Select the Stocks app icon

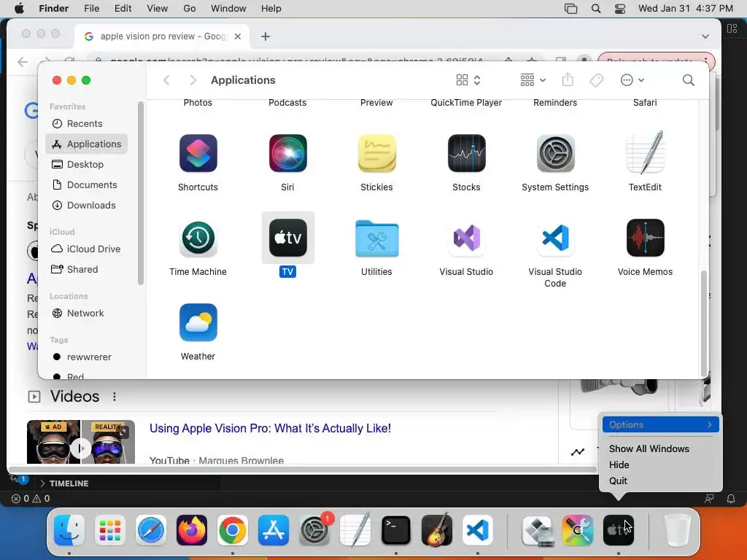pos(466,153)
